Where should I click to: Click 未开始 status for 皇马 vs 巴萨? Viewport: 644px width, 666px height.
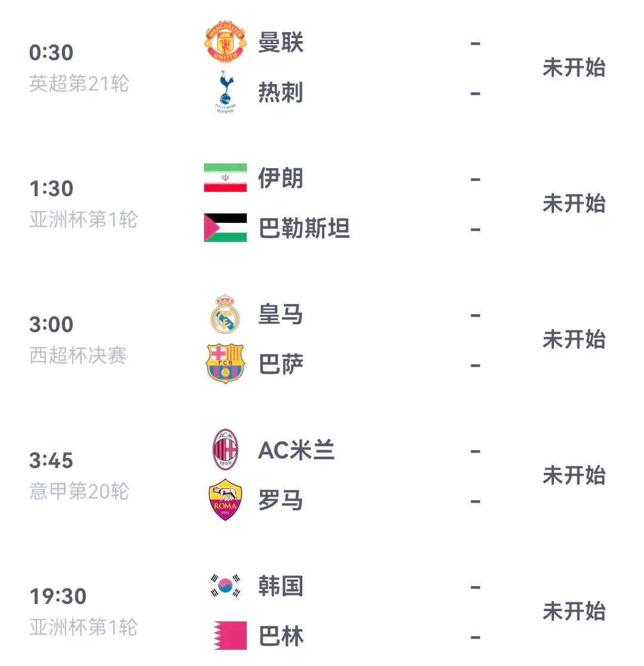tap(574, 339)
